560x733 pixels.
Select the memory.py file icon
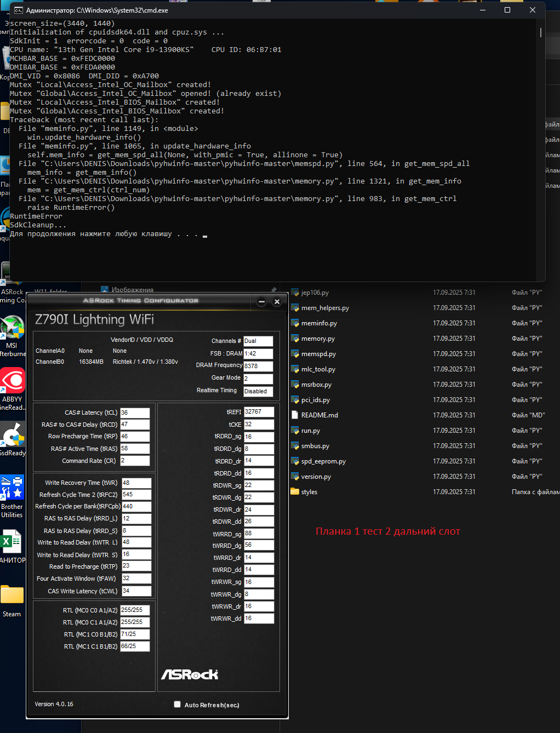pos(295,339)
